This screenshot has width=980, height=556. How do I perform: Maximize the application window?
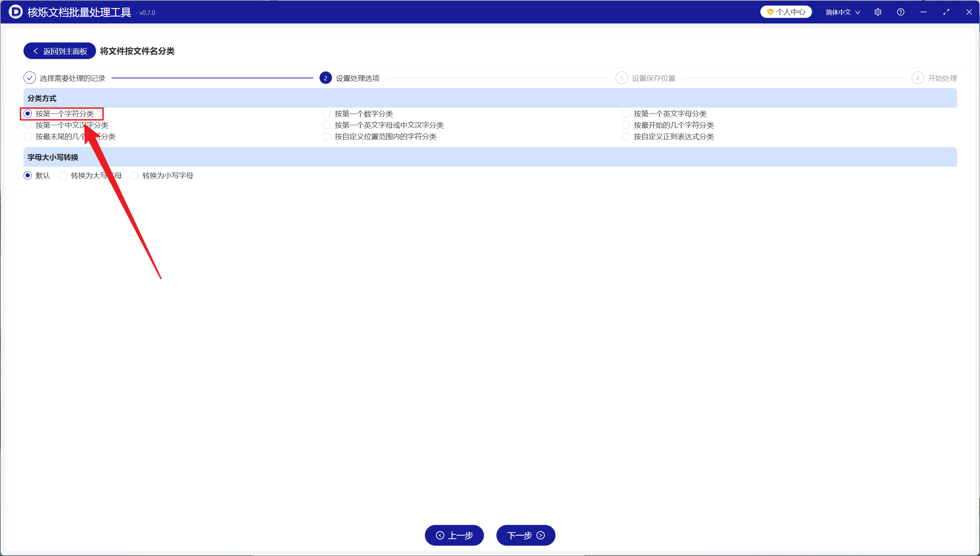pyautogui.click(x=946, y=12)
